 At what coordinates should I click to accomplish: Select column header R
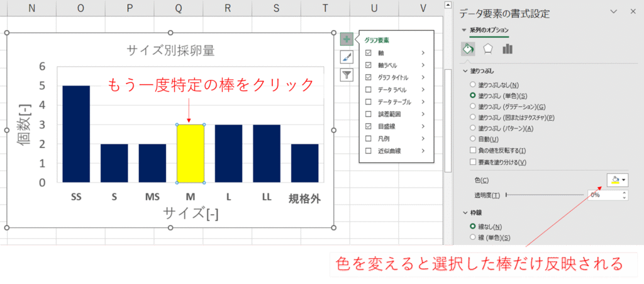(228, 8)
